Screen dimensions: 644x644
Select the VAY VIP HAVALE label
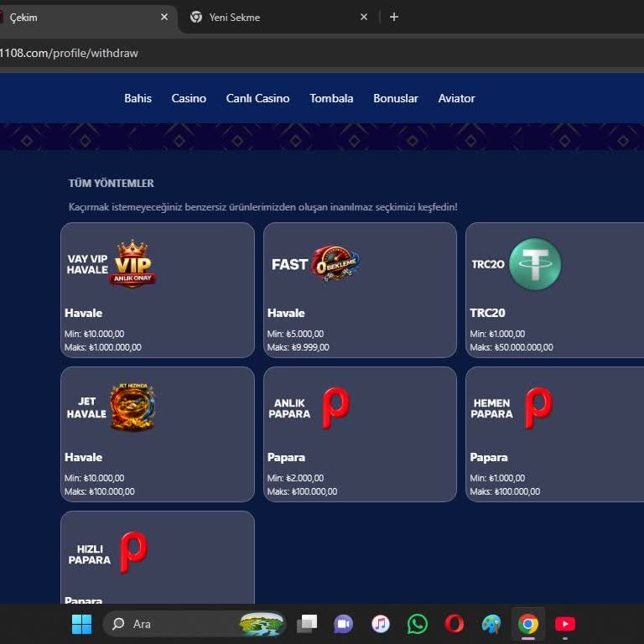pyautogui.click(x=87, y=264)
